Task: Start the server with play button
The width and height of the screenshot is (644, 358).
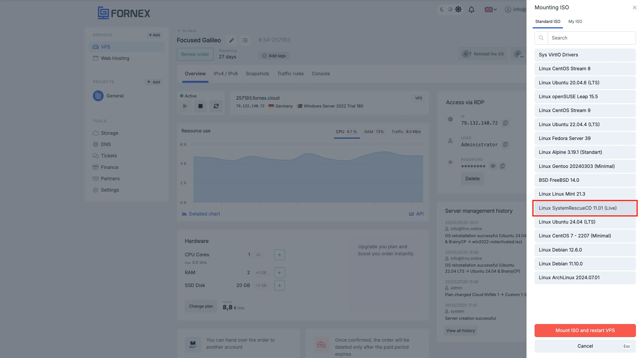Action: tap(185, 106)
